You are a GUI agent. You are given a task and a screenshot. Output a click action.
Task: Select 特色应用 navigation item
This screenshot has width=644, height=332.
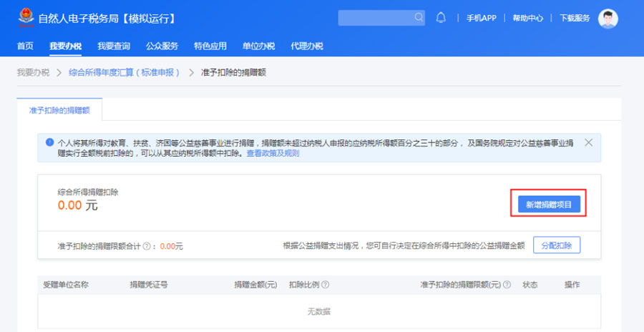click(x=210, y=47)
